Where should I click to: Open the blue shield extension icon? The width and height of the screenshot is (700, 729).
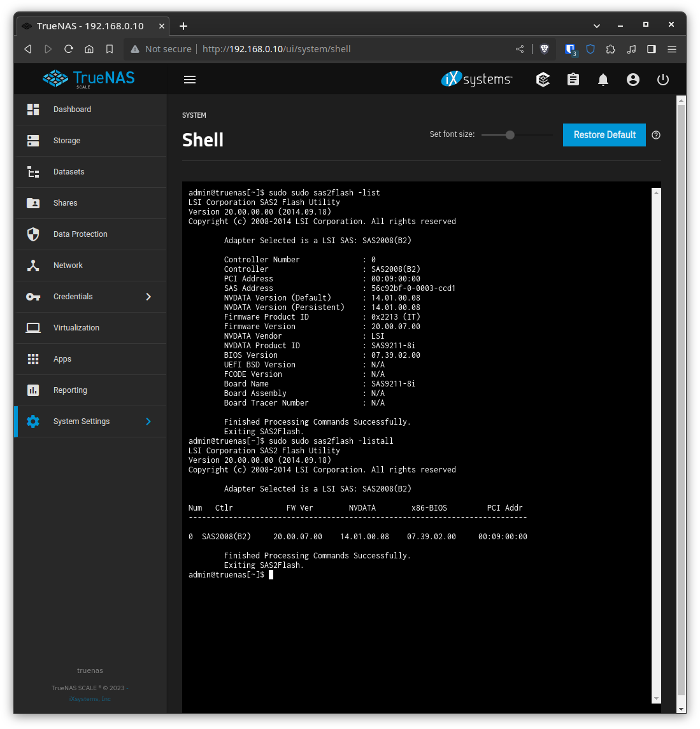[x=590, y=49]
